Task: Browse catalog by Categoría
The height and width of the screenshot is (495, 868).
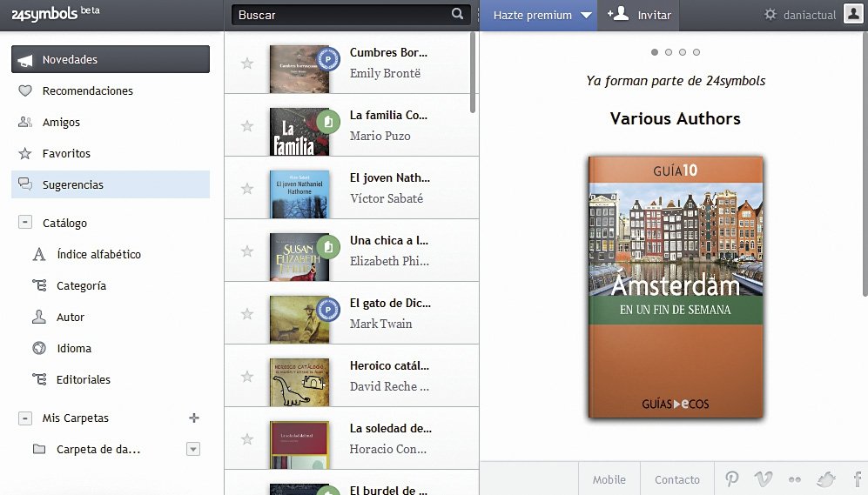Action: (81, 286)
